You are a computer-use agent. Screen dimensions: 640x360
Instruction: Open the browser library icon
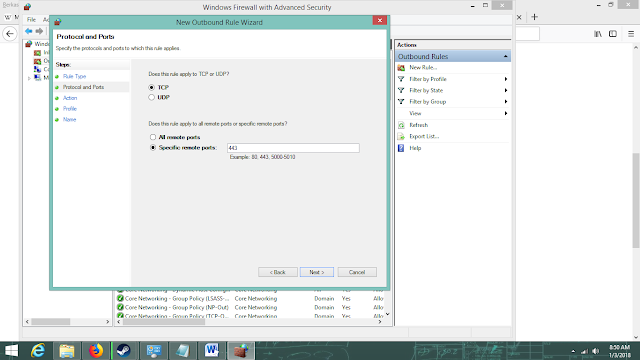coord(598,34)
